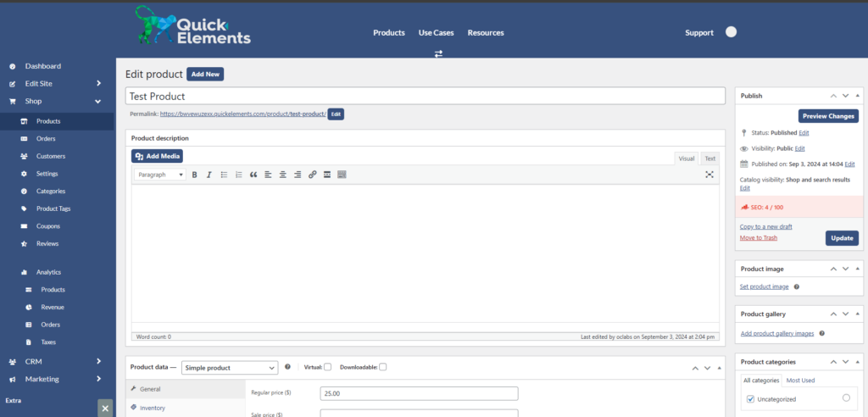
Task: Insert or edit a link
Action: [x=312, y=175]
